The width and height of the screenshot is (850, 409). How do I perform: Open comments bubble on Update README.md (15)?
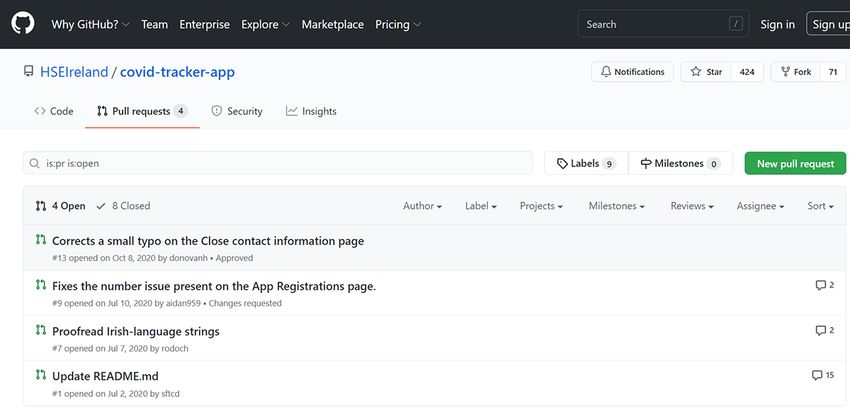point(822,375)
